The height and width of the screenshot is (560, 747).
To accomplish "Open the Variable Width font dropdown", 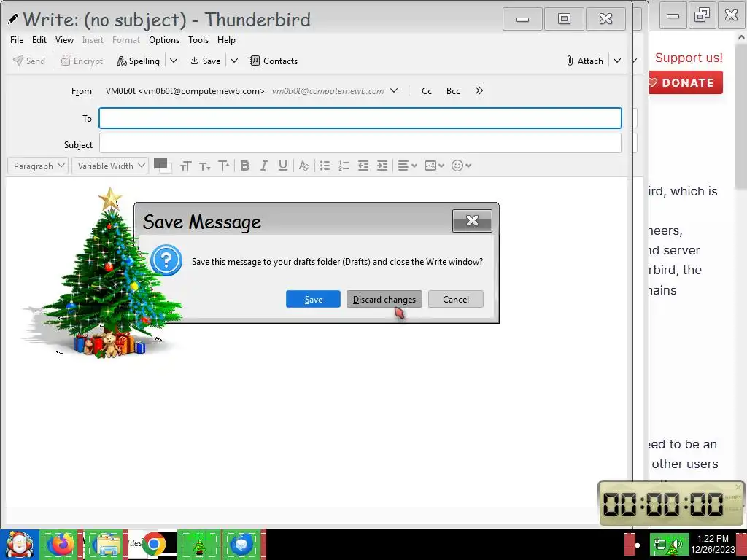I will [x=110, y=166].
